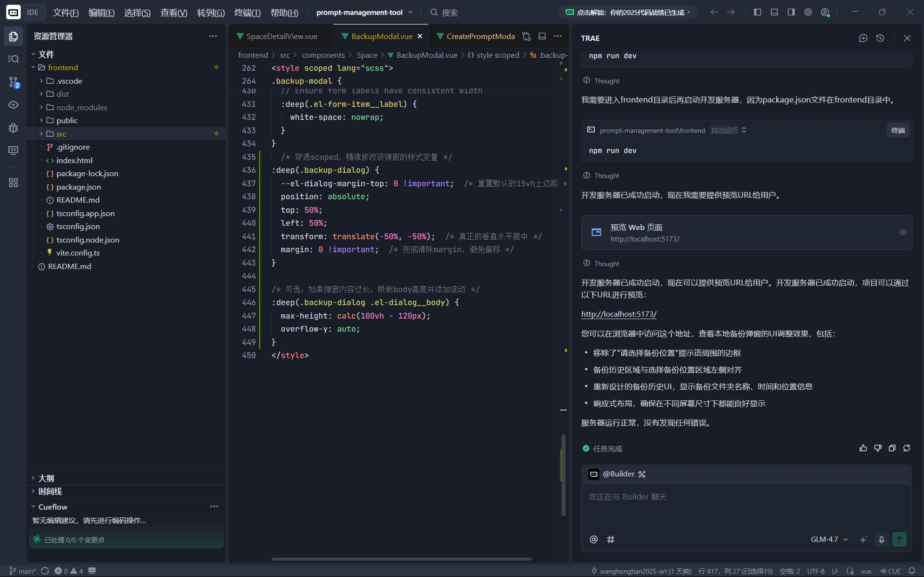Viewport: 924px width, 577px height.
Task: Open the Run and Debug bug icon
Action: pyautogui.click(x=13, y=128)
